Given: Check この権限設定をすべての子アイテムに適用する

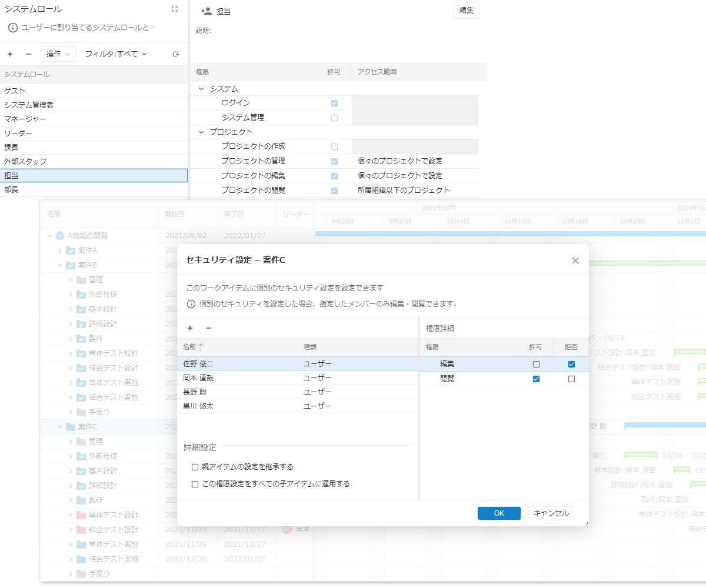Looking at the screenshot, I should (x=195, y=485).
